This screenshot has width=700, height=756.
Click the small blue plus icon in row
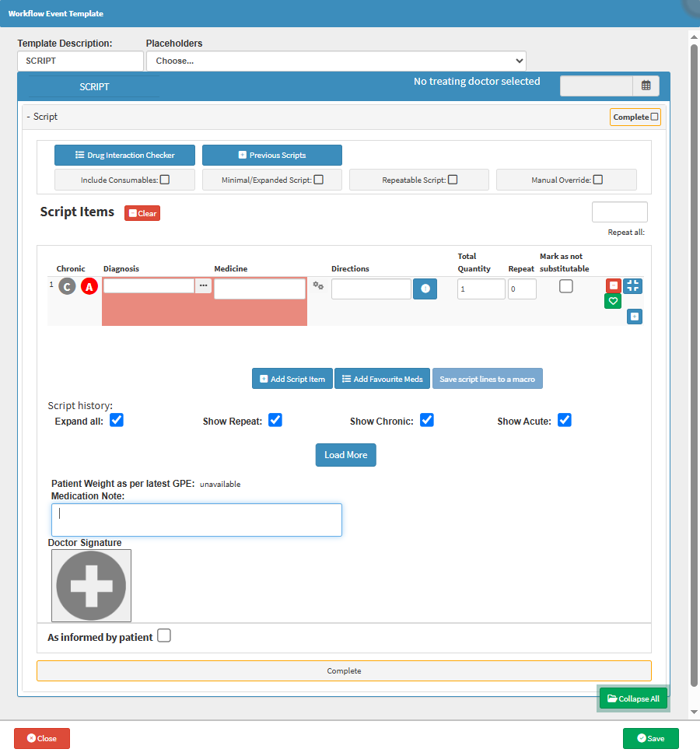(x=635, y=317)
